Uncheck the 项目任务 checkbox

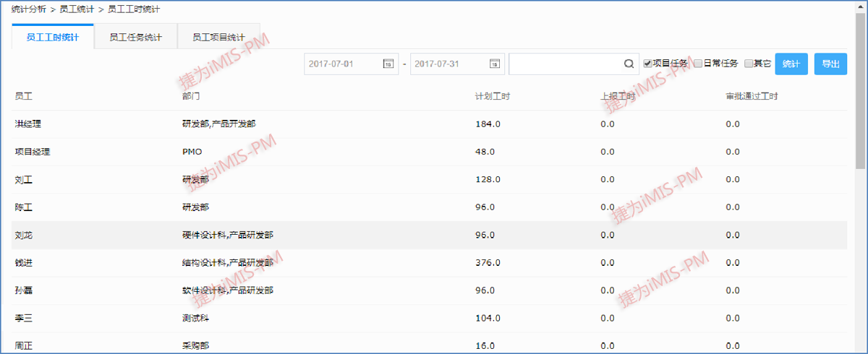(648, 64)
